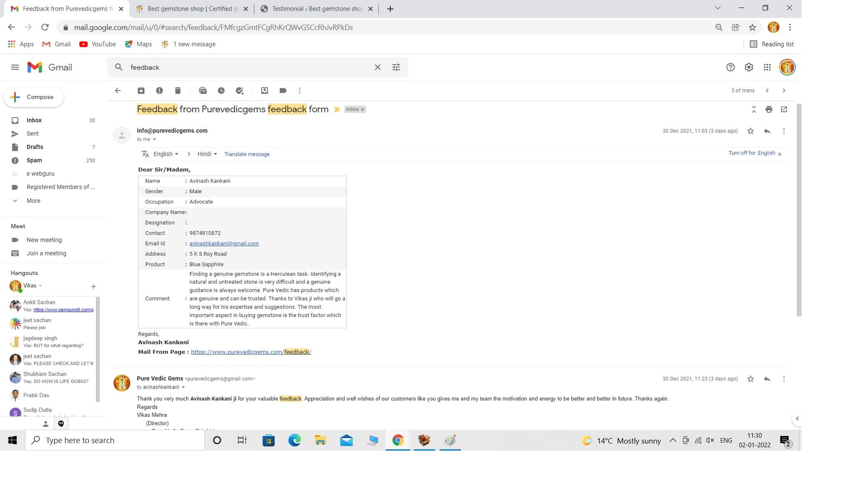Click Turn off for: English

point(751,153)
